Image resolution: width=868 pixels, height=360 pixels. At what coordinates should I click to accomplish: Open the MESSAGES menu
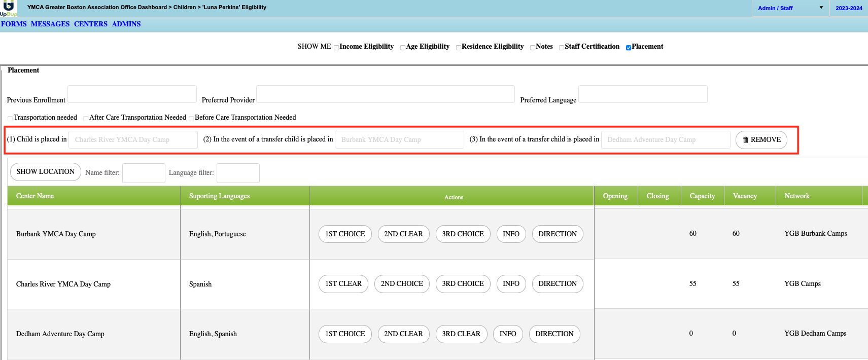(50, 24)
